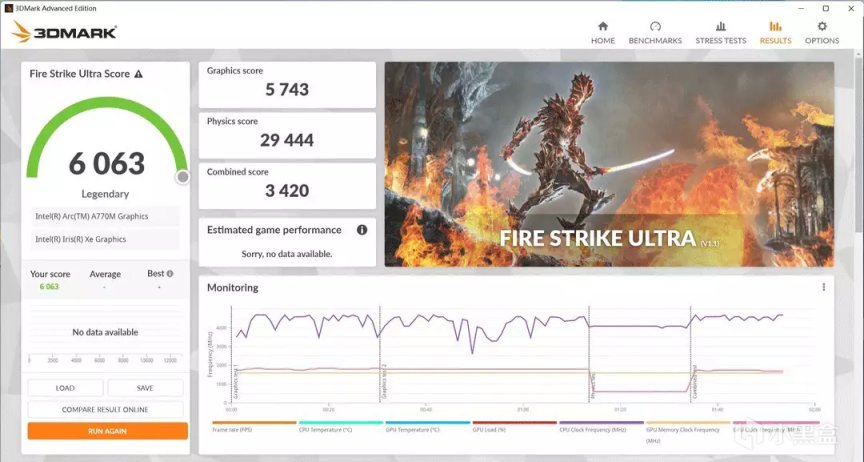Click COMPARE RESULT ONLINE

pyautogui.click(x=105, y=410)
